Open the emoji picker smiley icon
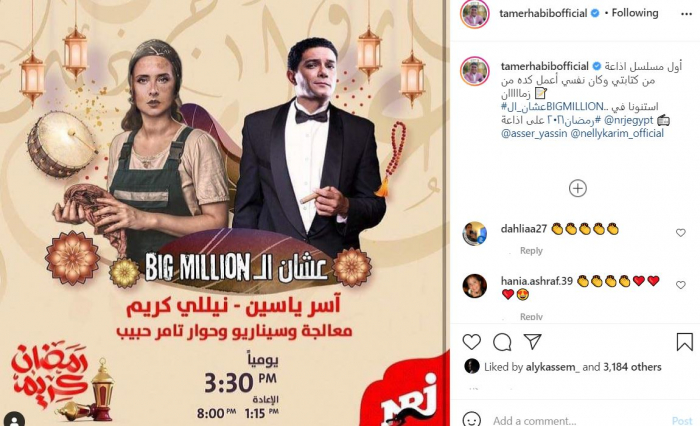This screenshot has height=426, width=700. 471,420
